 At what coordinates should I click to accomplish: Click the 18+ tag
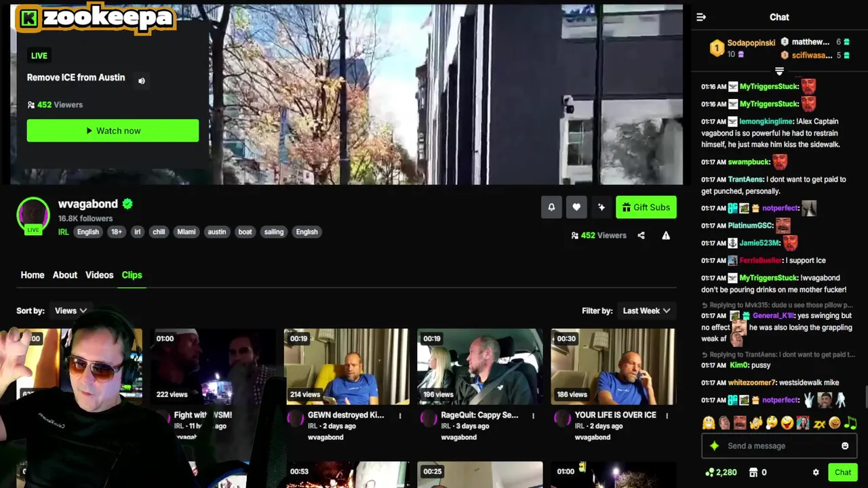click(x=117, y=232)
